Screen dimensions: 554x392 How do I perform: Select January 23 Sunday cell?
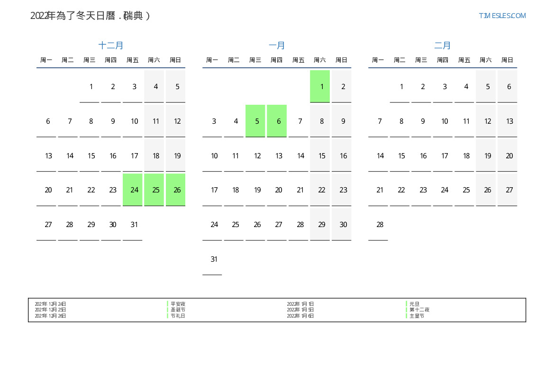(x=342, y=190)
